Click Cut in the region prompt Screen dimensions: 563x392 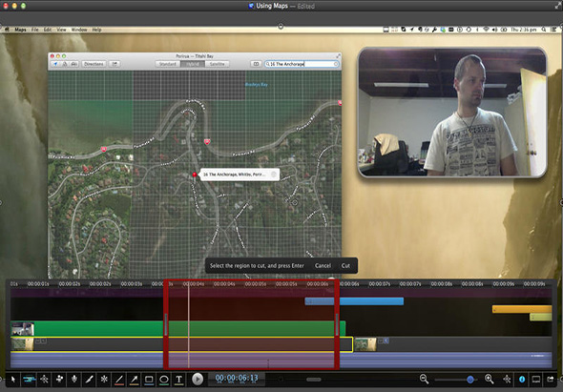tap(345, 266)
